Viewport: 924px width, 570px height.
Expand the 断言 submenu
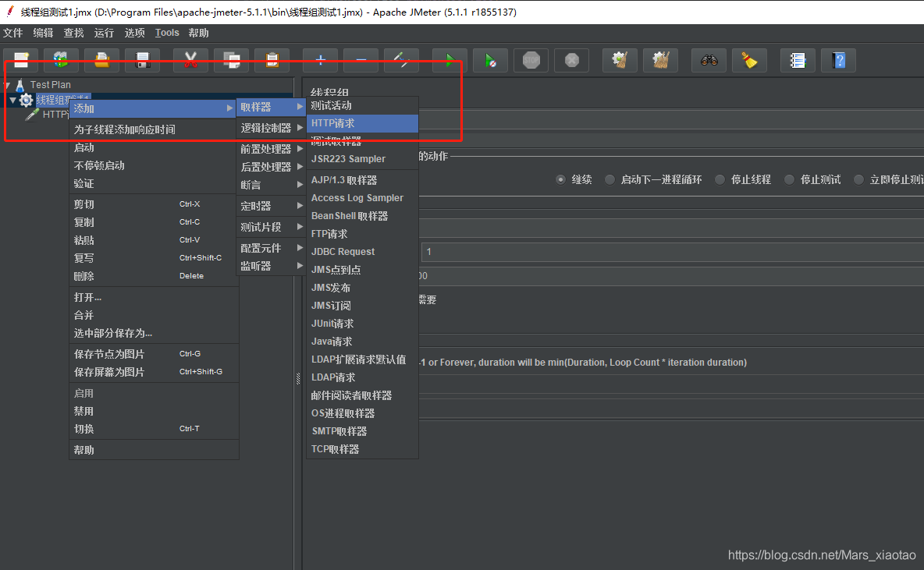click(271, 185)
